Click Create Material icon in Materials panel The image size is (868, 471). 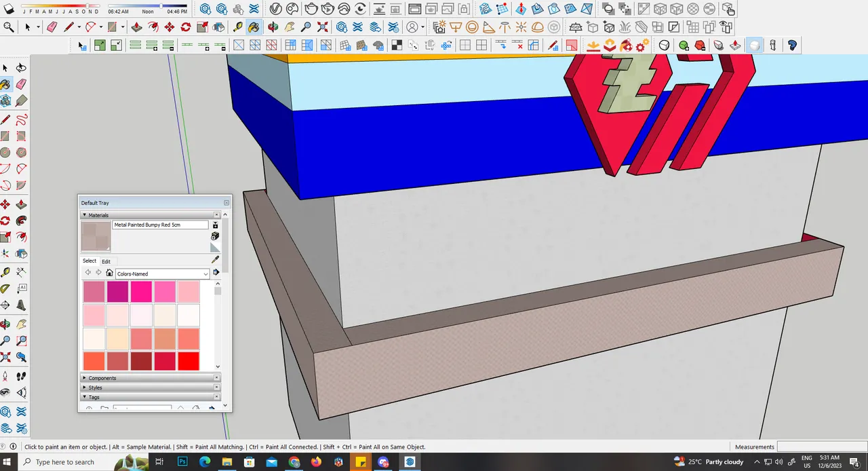tap(215, 236)
